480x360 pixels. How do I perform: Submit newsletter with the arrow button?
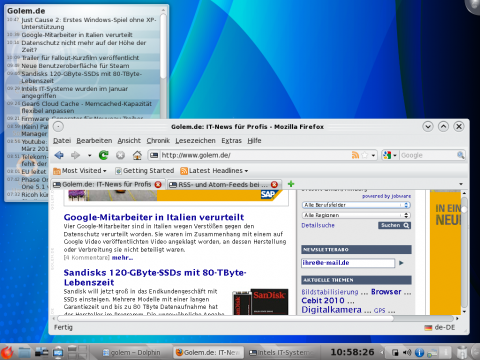point(401,263)
